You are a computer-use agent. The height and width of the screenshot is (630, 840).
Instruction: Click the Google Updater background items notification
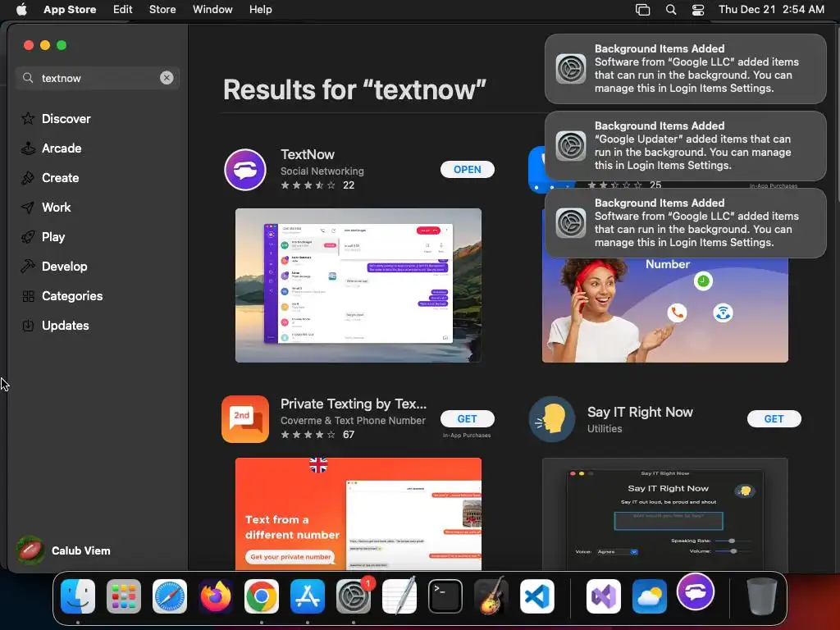[686, 146]
